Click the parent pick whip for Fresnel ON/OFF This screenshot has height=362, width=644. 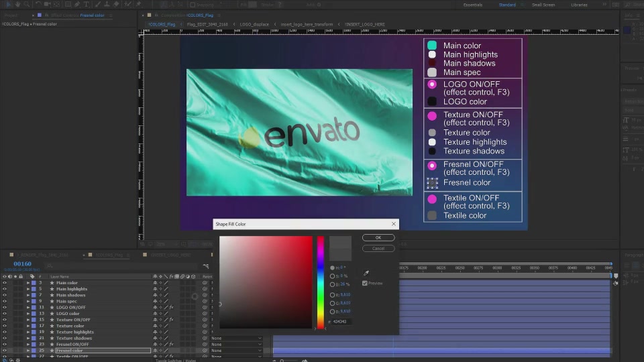point(205,345)
